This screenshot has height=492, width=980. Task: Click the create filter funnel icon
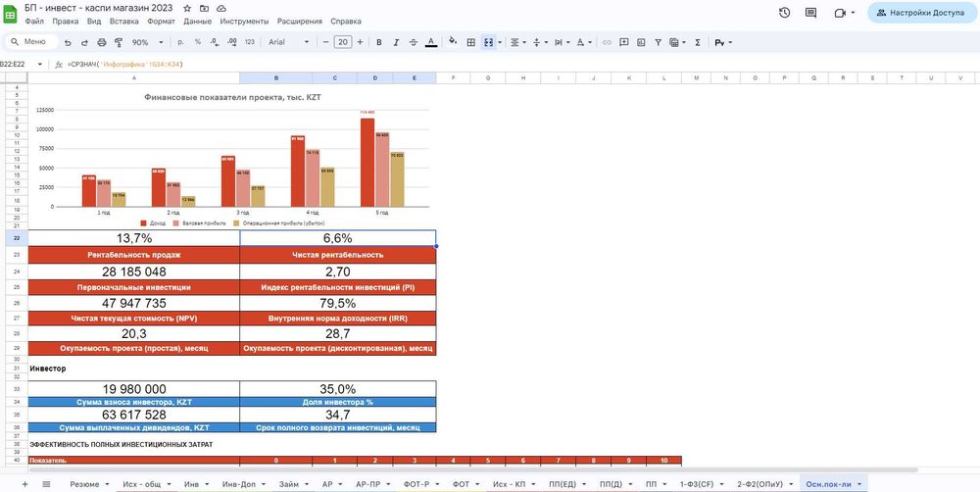coord(659,42)
